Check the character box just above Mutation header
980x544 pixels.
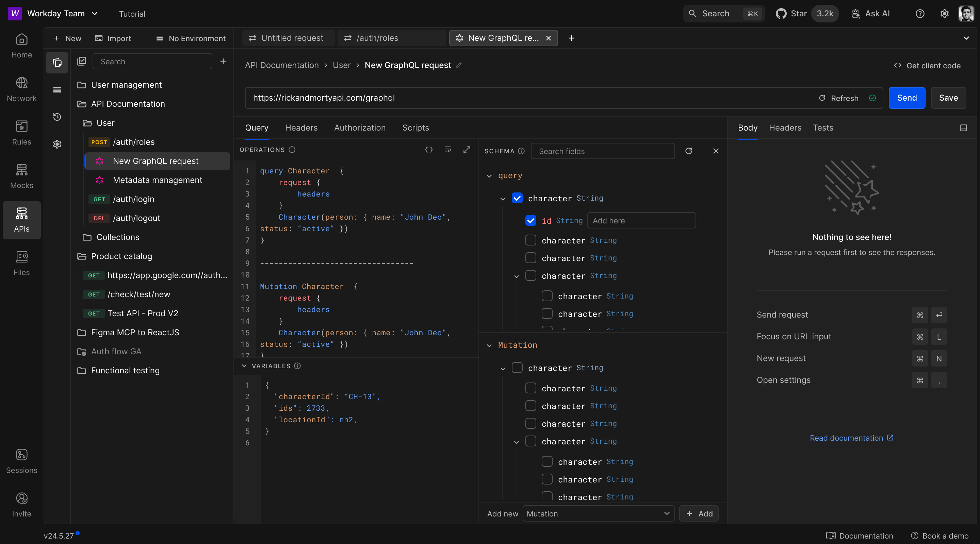[x=547, y=328]
